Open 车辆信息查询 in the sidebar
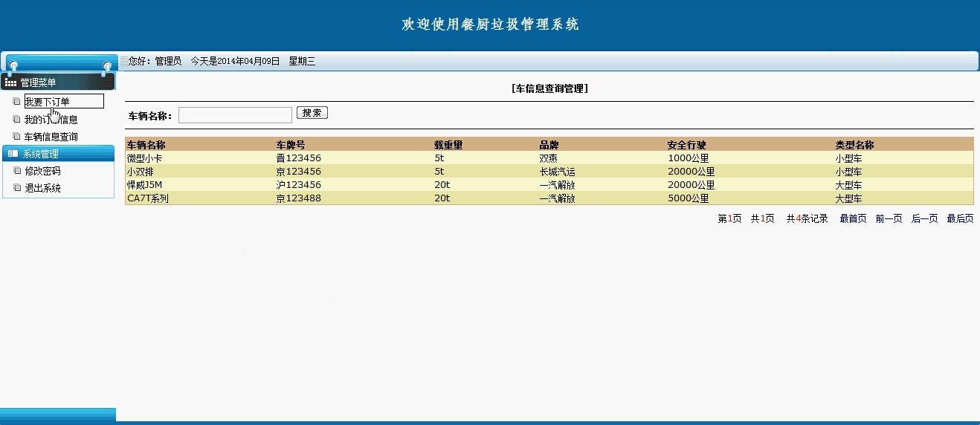 51,137
